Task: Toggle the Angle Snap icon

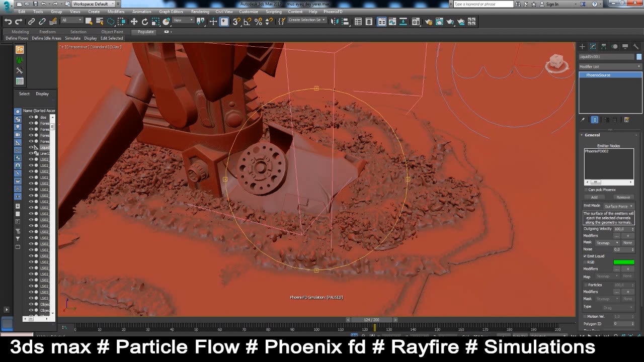Action: coord(247,22)
